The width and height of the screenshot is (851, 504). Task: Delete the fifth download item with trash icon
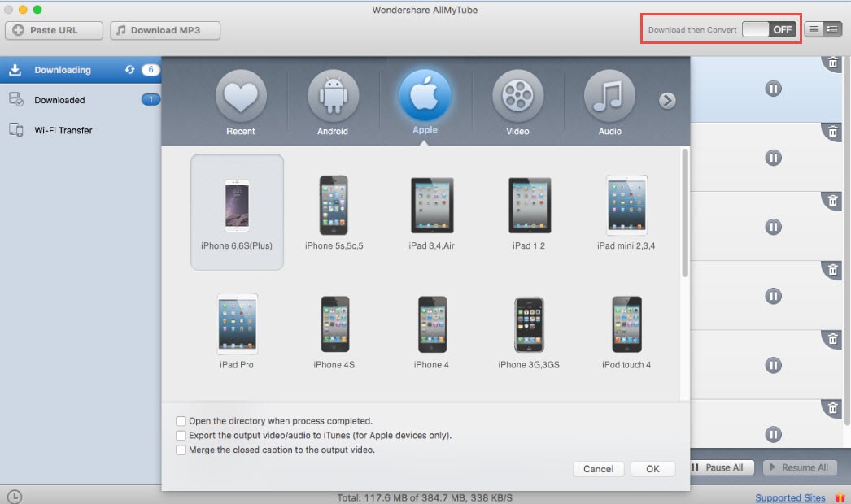pyautogui.click(x=832, y=340)
